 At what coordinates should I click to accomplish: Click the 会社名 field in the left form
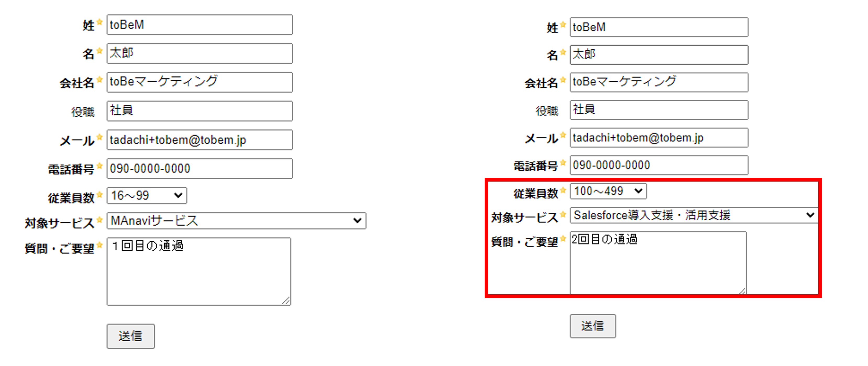[199, 82]
